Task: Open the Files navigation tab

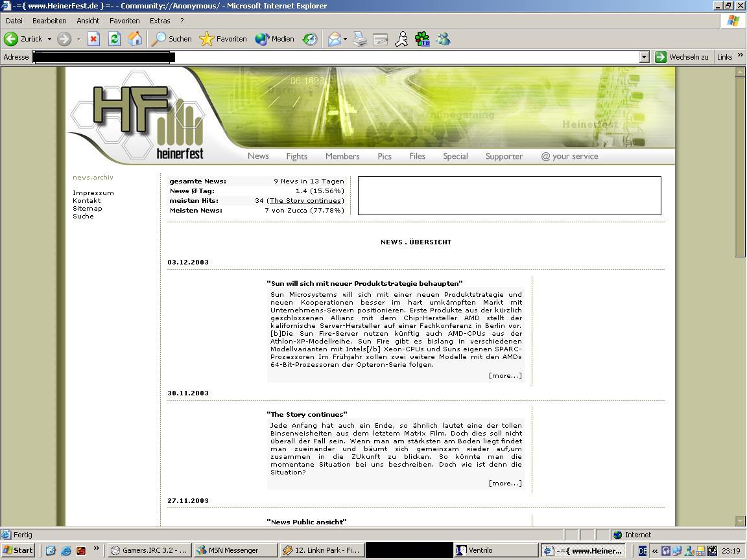Action: click(x=418, y=156)
